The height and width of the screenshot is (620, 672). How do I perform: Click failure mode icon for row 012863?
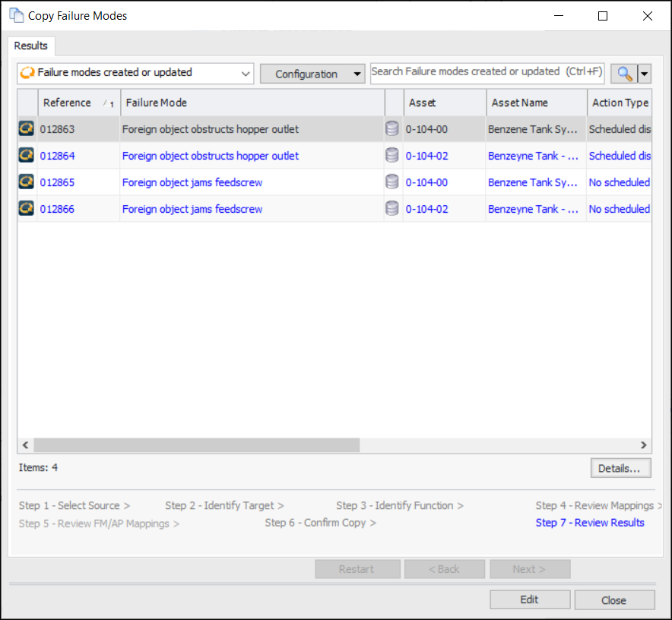(27, 129)
